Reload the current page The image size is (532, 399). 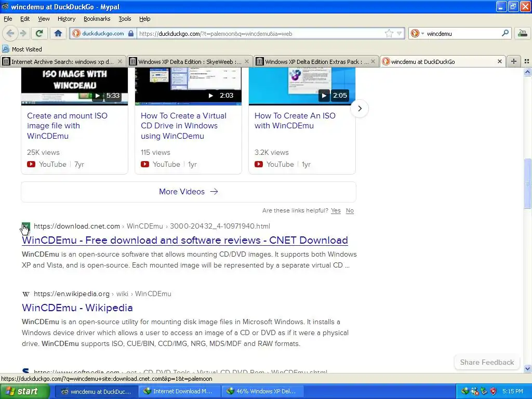click(39, 33)
